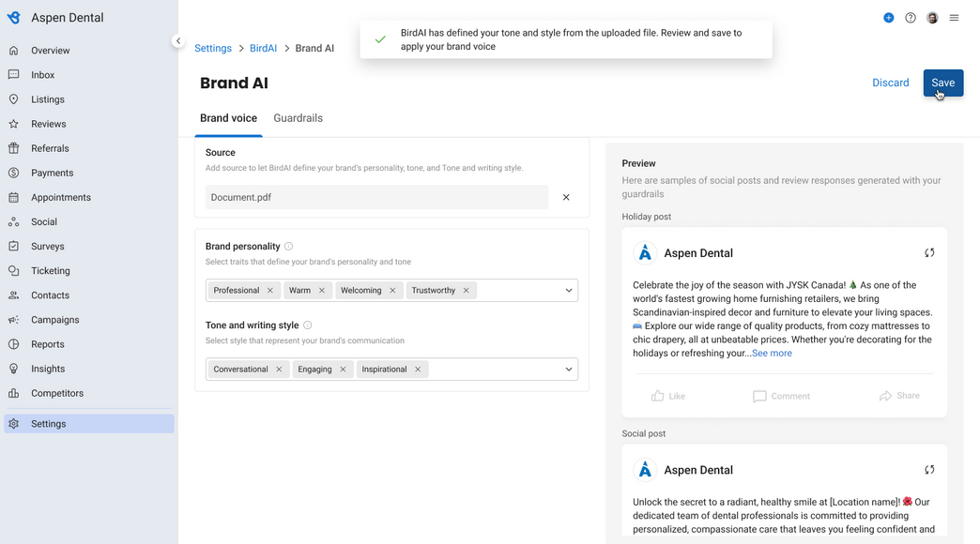Show Tone and writing style info icon
Image resolution: width=980 pixels, height=544 pixels.
[307, 325]
